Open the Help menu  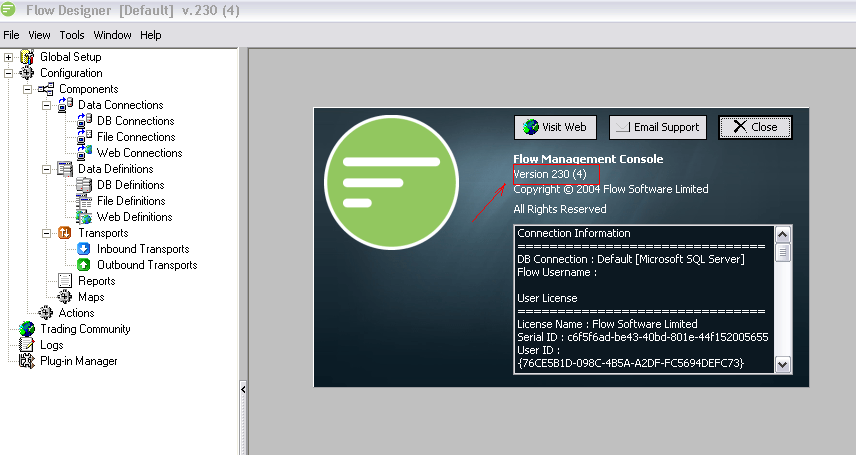click(x=151, y=35)
